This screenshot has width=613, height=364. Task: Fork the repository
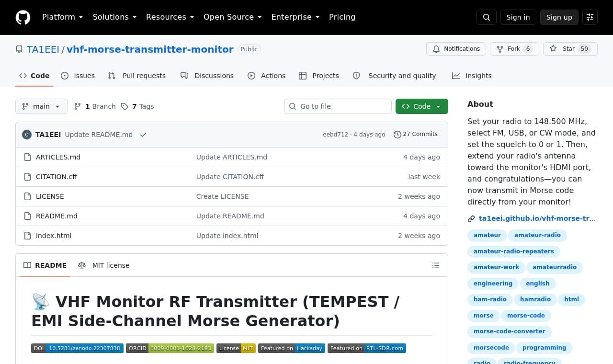pyautogui.click(x=514, y=49)
